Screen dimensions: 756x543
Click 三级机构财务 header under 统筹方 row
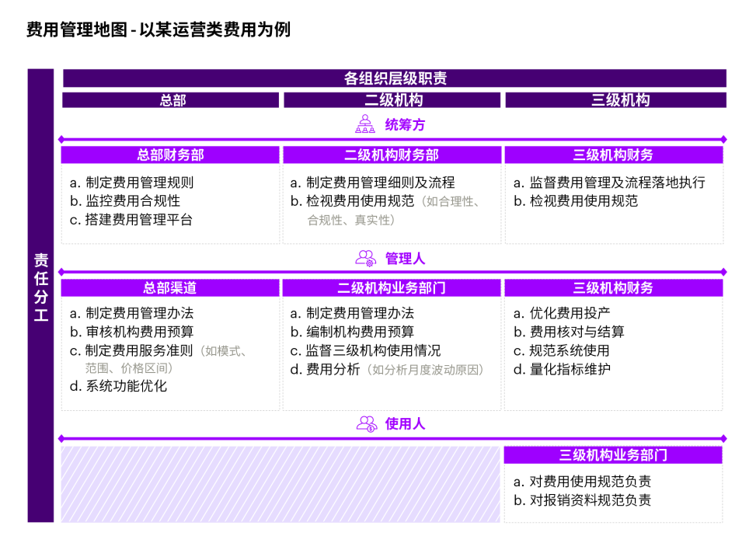tap(613, 155)
